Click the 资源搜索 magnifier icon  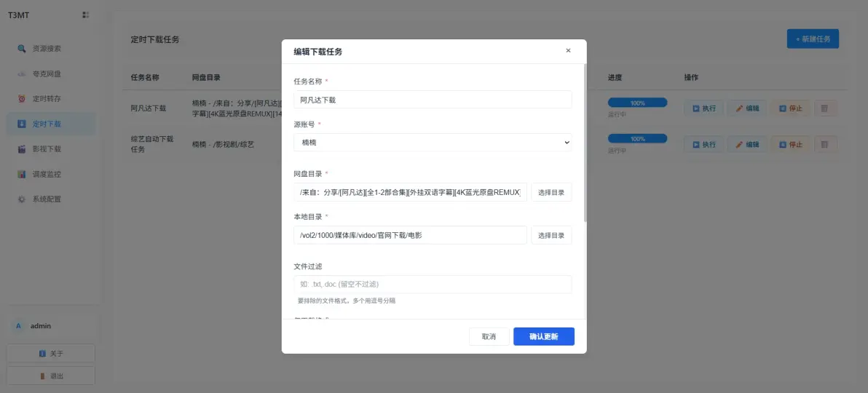[22, 49]
